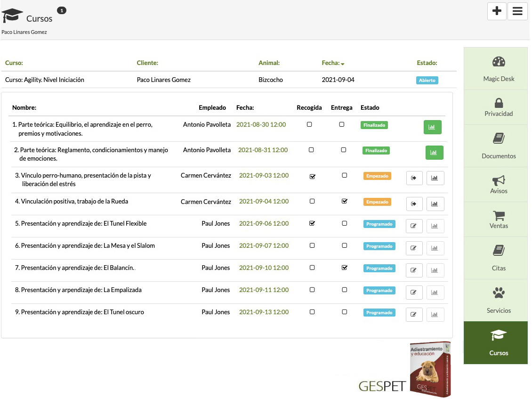This screenshot has width=532, height=399.
Task: Edit session 5 El Tunel Flexible
Action: (x=414, y=226)
